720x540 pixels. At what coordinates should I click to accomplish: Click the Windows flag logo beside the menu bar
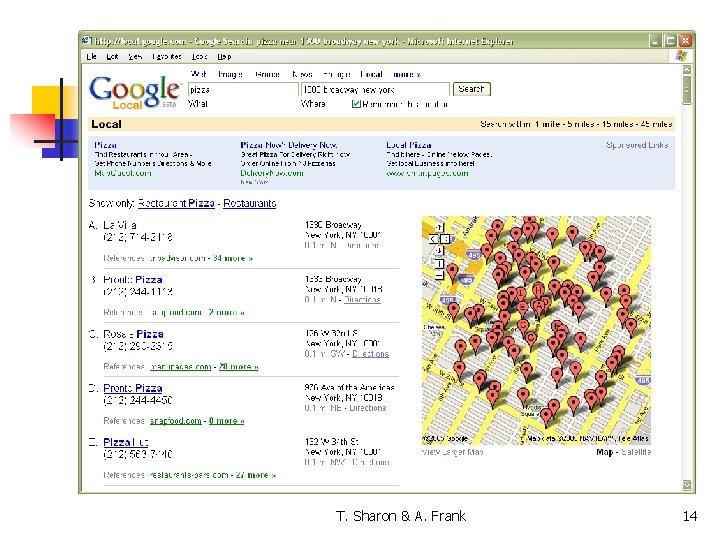coord(681,56)
